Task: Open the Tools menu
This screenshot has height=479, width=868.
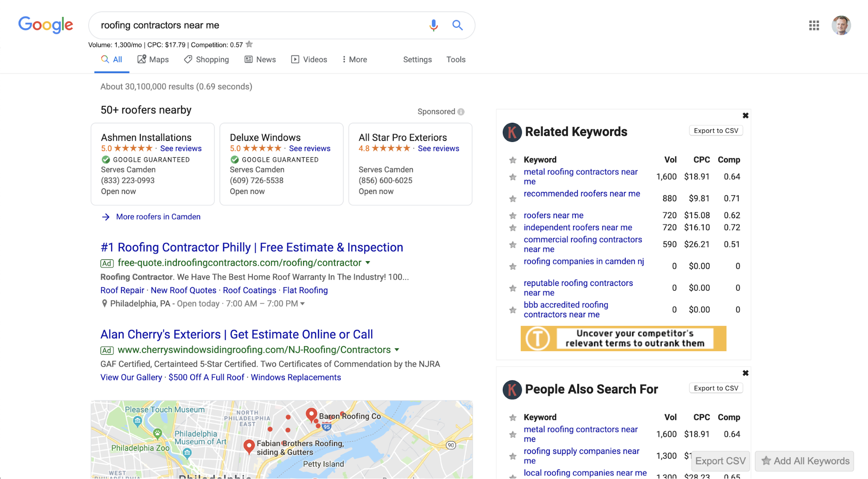Action: pos(456,59)
